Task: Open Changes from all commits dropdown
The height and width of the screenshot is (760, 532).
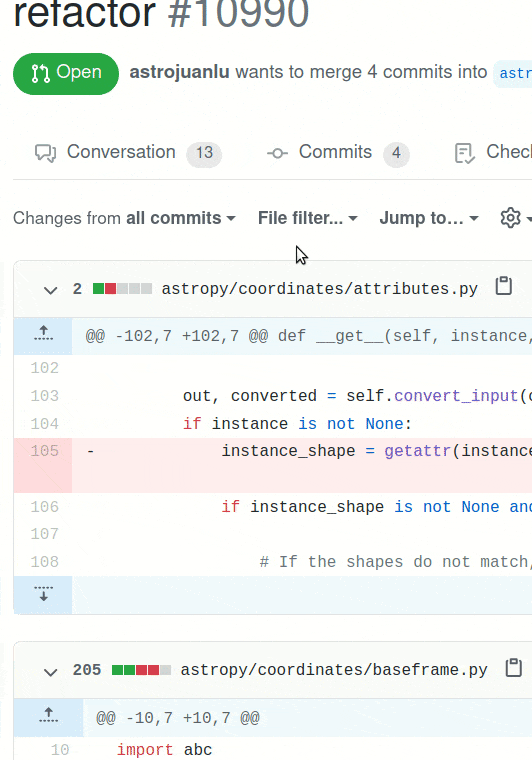Action: coord(124,218)
